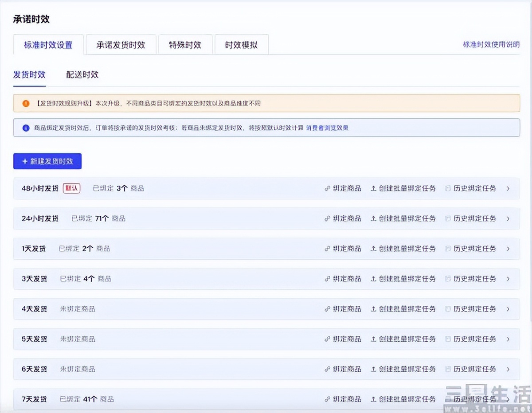Click 创建批量绑定任务 icon for 24小时发货
The width and height of the screenshot is (532, 413).
point(373,218)
